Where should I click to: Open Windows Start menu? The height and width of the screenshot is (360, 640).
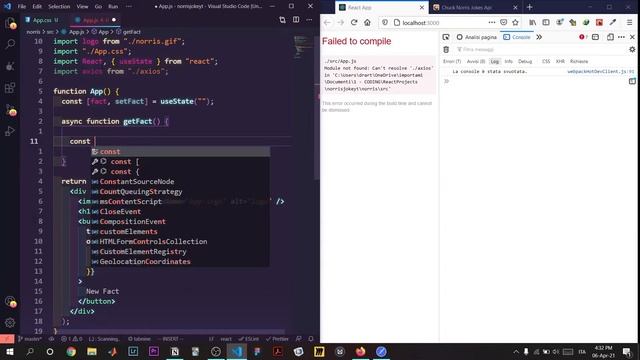9,351
